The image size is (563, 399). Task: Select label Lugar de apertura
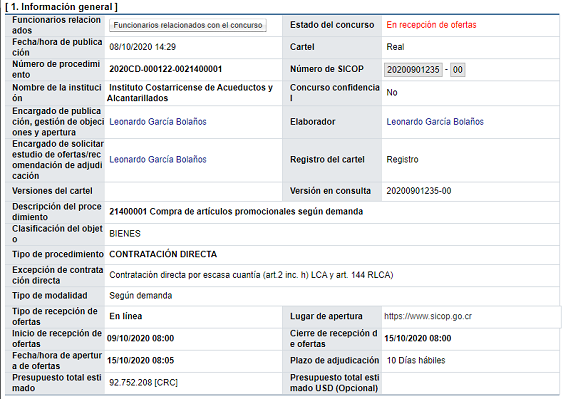[x=326, y=316]
